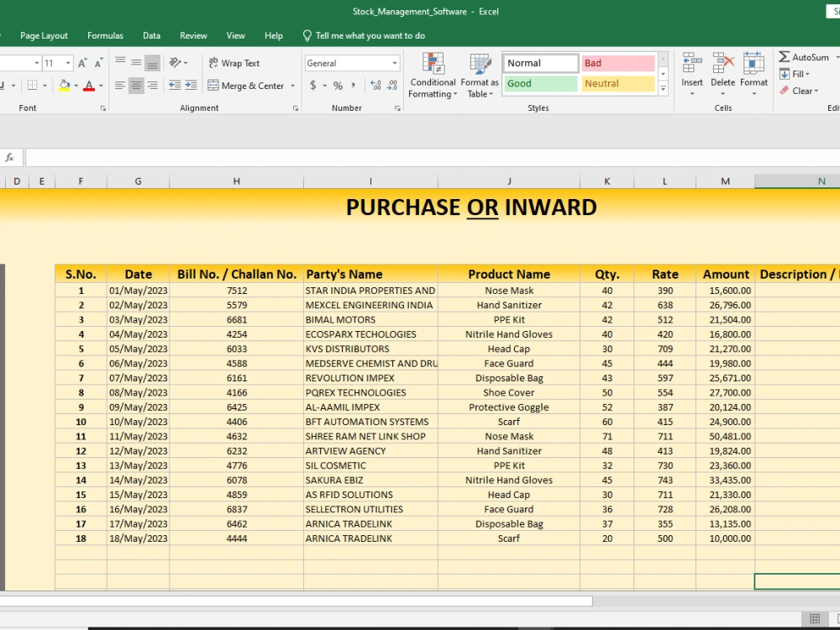Viewport: 840px width, 630px height.
Task: Click the Borders icon
Action: coord(33,85)
